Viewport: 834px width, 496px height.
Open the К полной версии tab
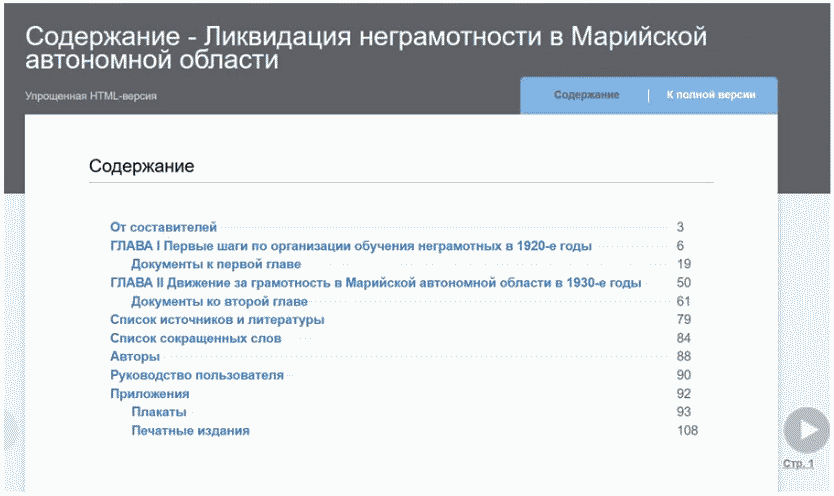pyautogui.click(x=711, y=96)
